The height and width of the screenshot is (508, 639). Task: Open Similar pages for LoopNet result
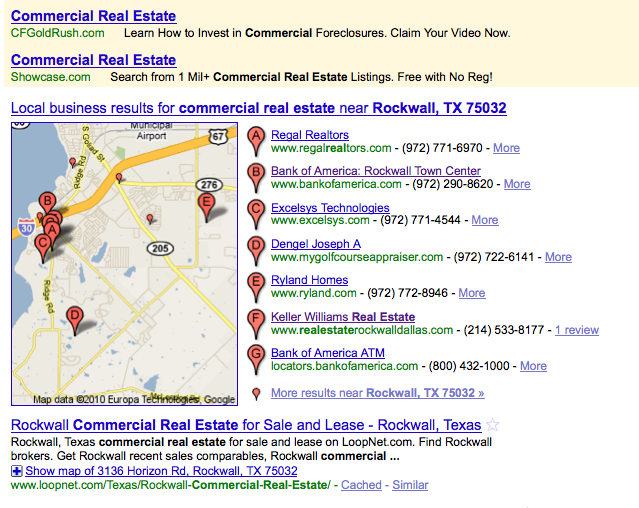click(x=410, y=485)
